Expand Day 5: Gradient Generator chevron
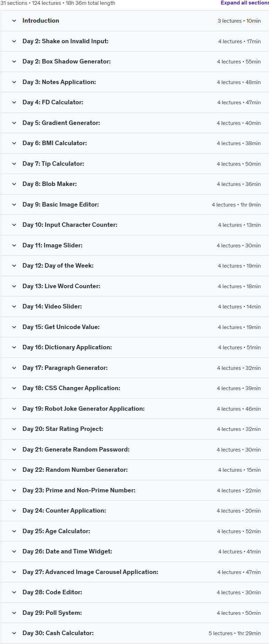 coord(14,123)
